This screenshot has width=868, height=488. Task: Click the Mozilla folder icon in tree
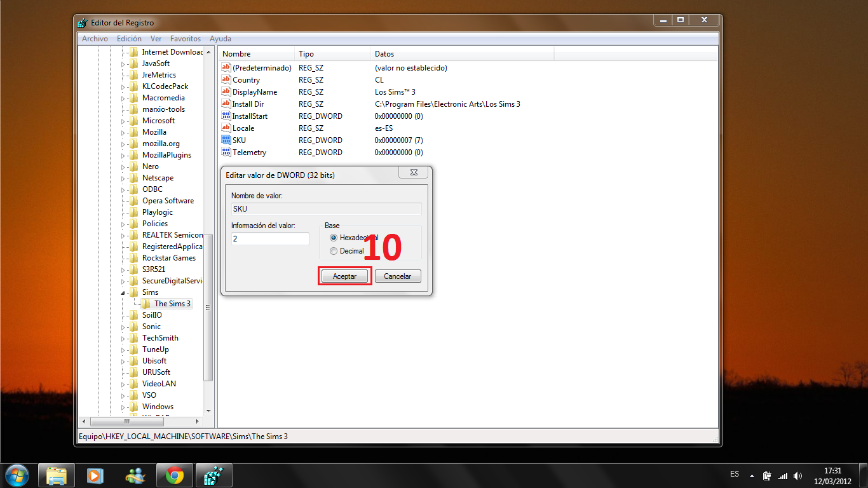coord(134,132)
